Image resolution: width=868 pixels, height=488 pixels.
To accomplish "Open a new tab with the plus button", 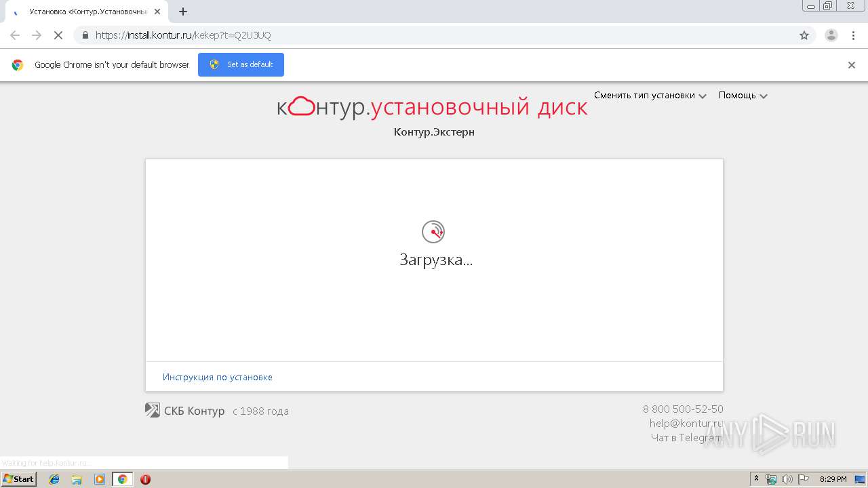I will [x=183, y=12].
